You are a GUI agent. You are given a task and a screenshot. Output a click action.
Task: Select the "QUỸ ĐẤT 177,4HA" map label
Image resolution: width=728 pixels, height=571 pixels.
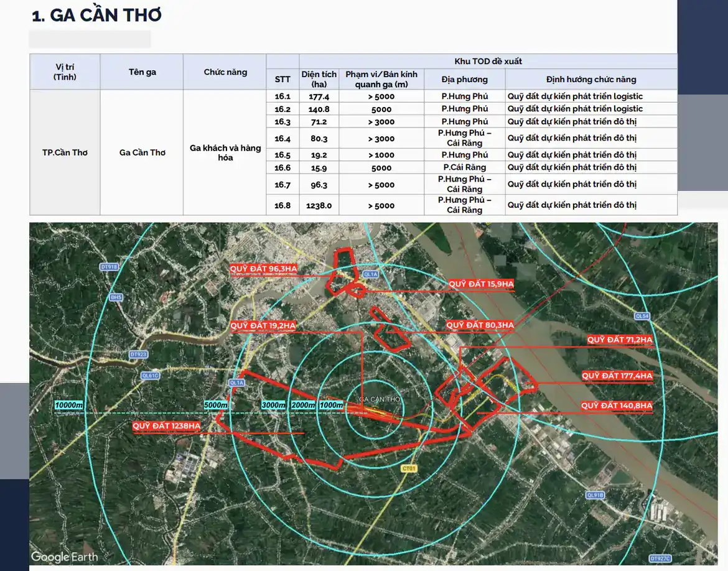(617, 376)
